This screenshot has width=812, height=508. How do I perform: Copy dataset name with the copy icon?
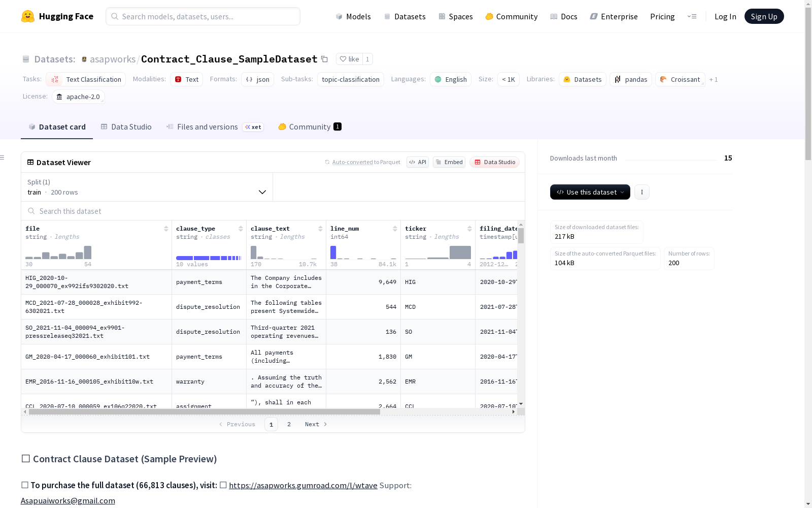pos(325,59)
